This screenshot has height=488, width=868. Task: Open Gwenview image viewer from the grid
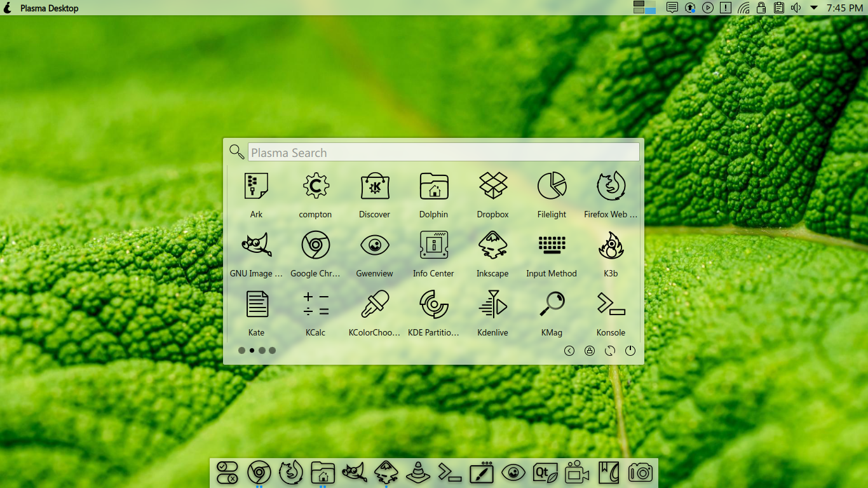(374, 254)
